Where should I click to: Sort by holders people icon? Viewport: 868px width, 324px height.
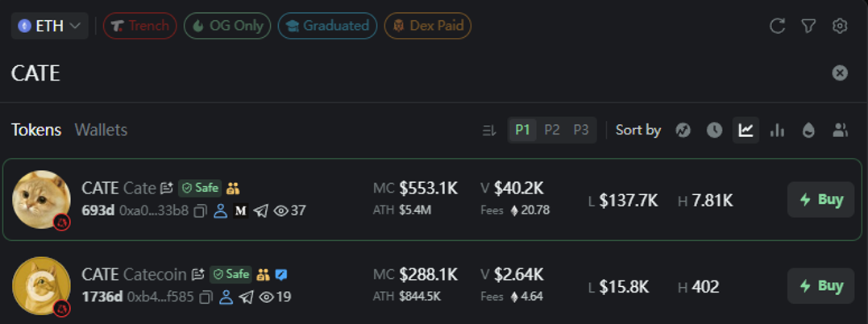[840, 130]
